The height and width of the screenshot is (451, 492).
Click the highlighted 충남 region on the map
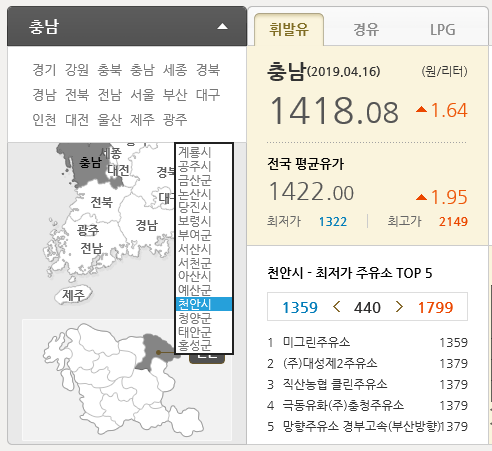[89, 163]
